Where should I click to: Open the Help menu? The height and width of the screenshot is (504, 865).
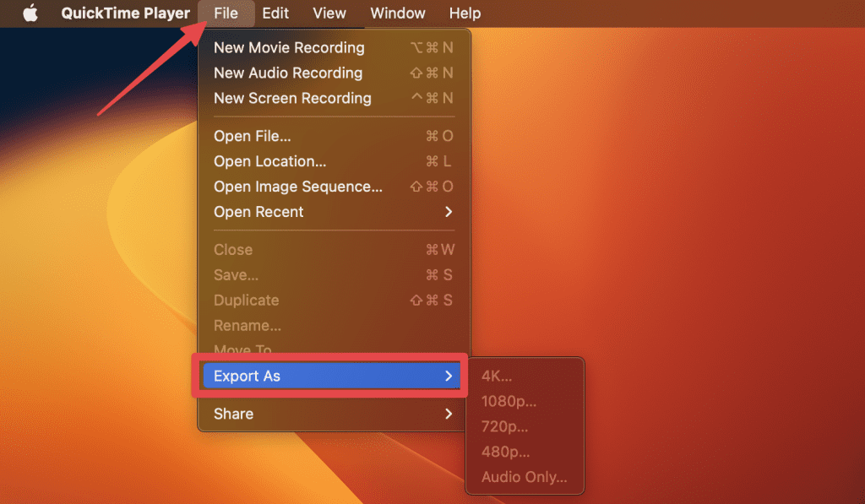click(x=465, y=13)
